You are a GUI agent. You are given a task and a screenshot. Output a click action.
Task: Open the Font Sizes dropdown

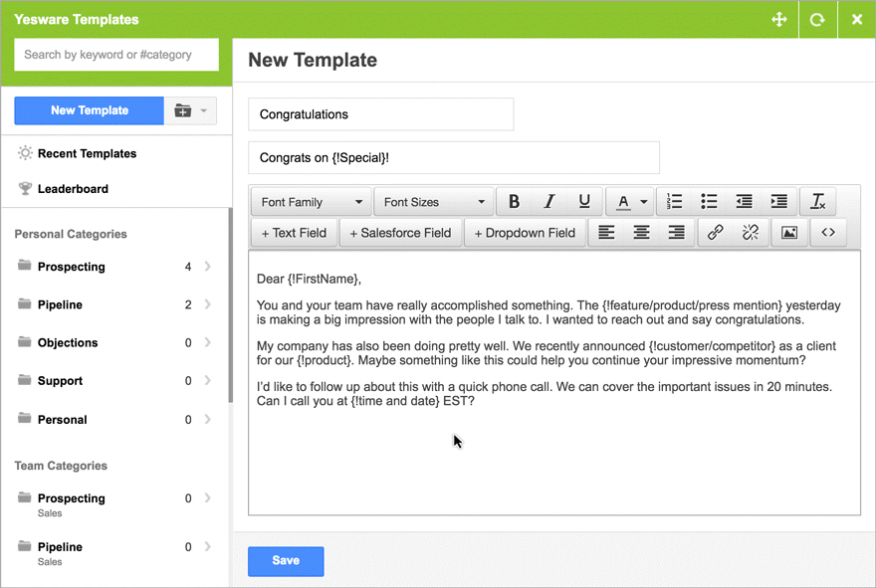(x=434, y=202)
